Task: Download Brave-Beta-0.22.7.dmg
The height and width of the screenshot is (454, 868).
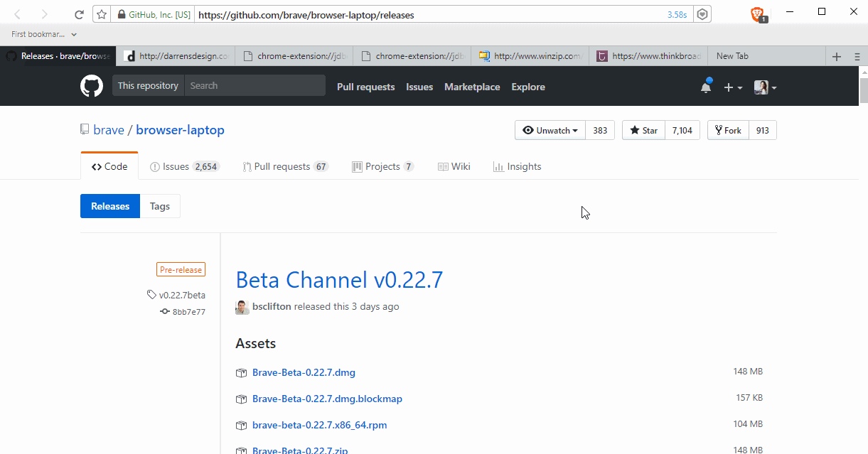Action: tap(304, 372)
